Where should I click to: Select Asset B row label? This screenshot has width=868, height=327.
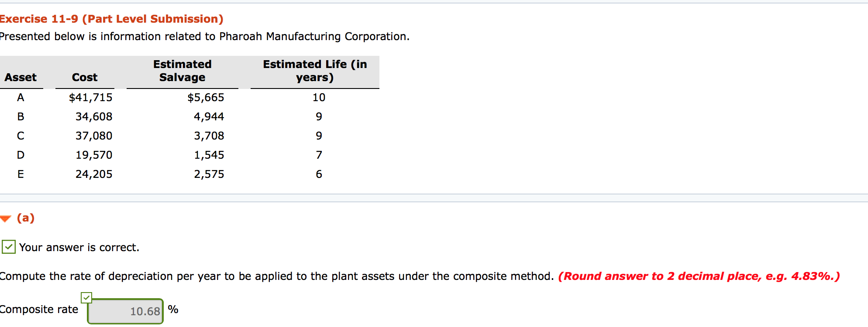20,116
